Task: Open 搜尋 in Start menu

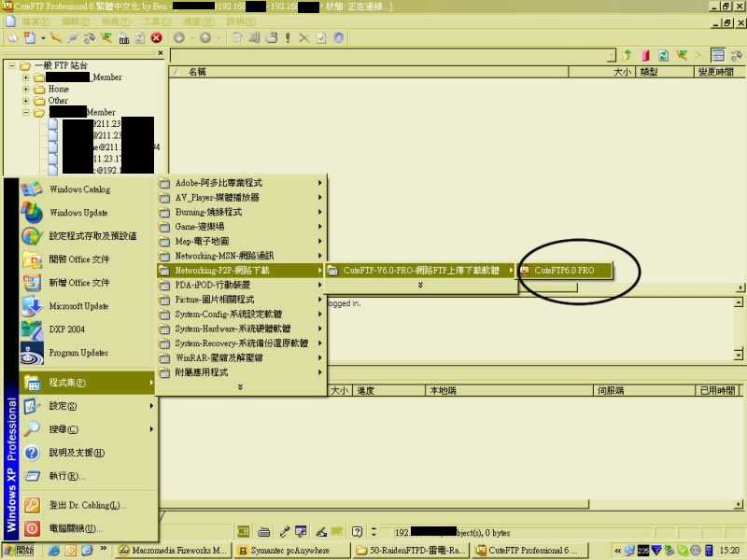Action: click(x=87, y=429)
